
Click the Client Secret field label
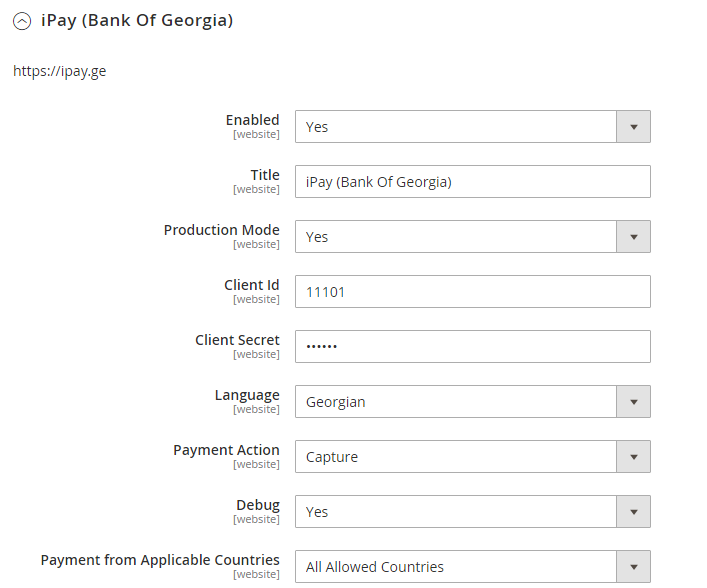click(237, 340)
